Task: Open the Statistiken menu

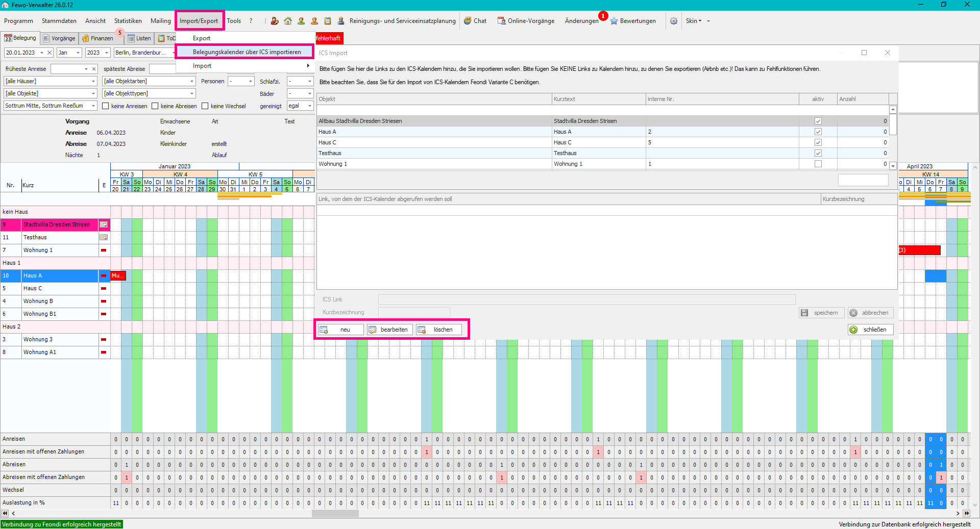Action: coord(128,21)
